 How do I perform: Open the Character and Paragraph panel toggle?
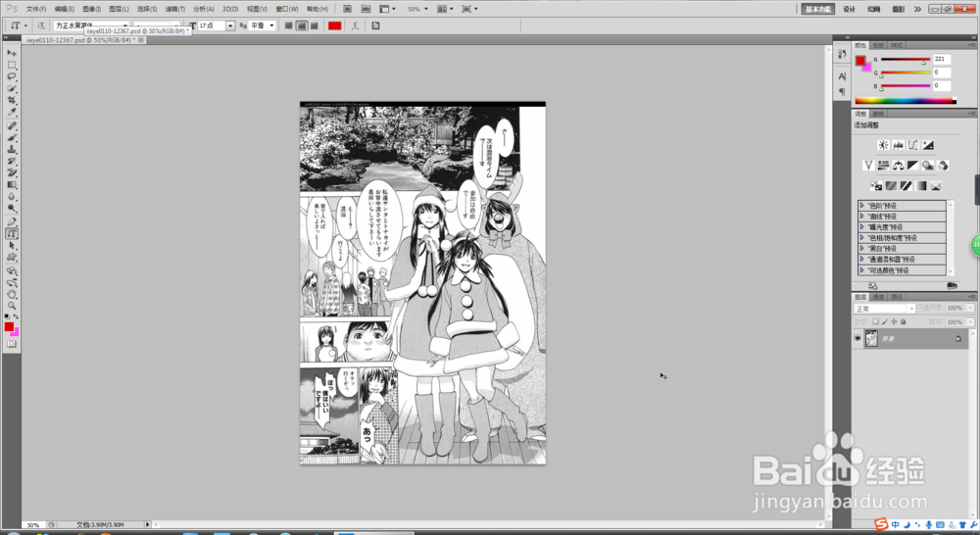tap(375, 25)
